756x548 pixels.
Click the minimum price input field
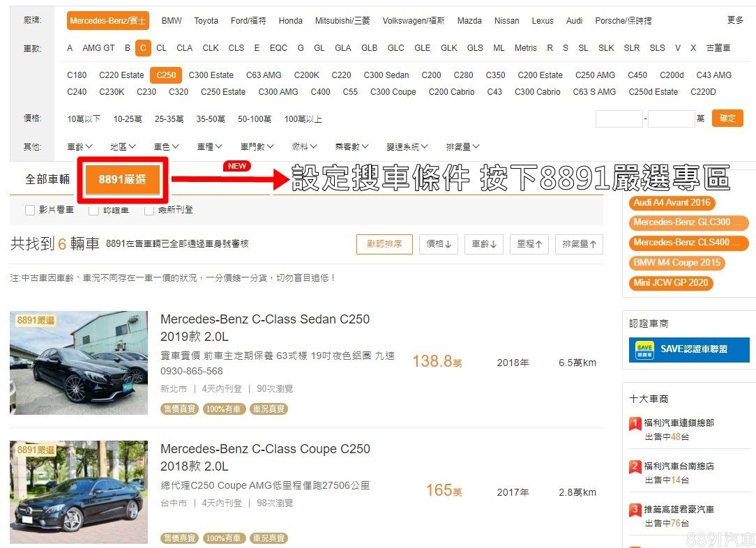(618, 119)
